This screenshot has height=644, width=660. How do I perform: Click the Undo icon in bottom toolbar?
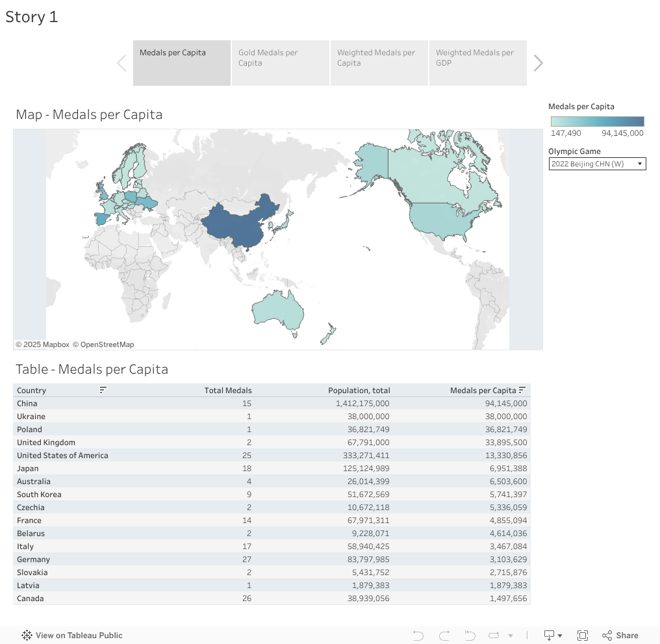(418, 636)
